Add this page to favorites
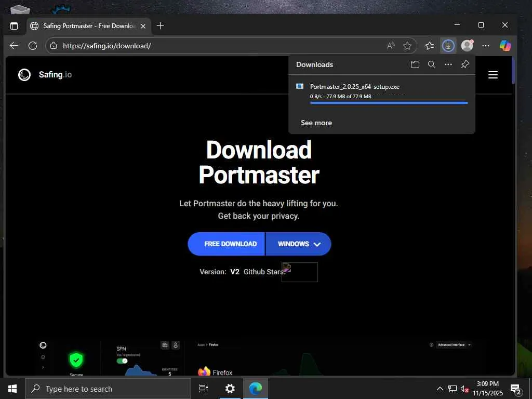 click(x=407, y=46)
